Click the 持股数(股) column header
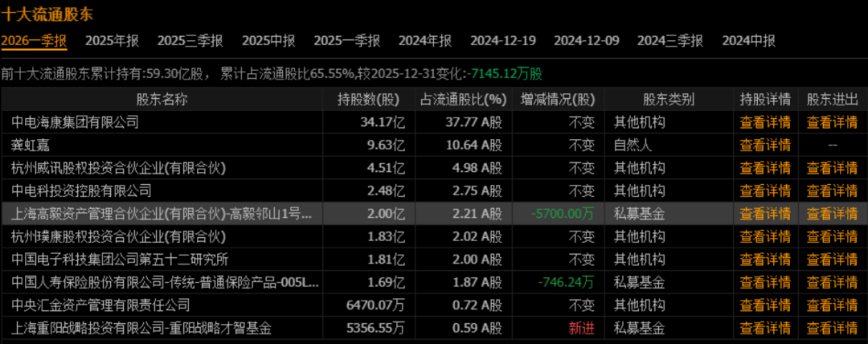This screenshot has width=868, height=344. pyautogui.click(x=369, y=100)
